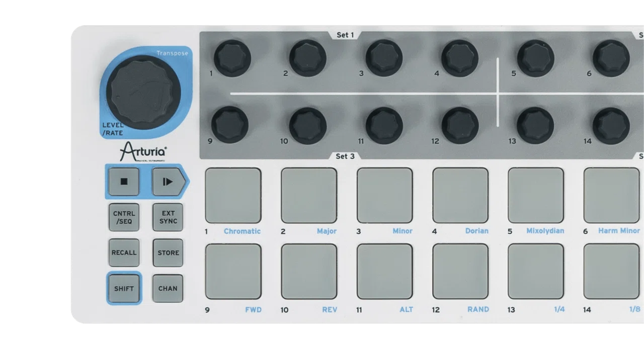Click the STORE button
Image resolution: width=644 pixels, height=337 pixels.
[x=168, y=252]
